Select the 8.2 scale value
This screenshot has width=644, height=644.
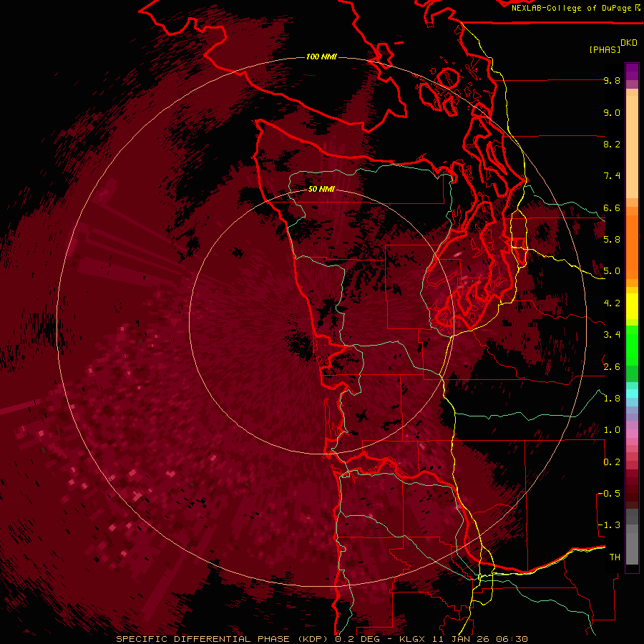pyautogui.click(x=612, y=144)
